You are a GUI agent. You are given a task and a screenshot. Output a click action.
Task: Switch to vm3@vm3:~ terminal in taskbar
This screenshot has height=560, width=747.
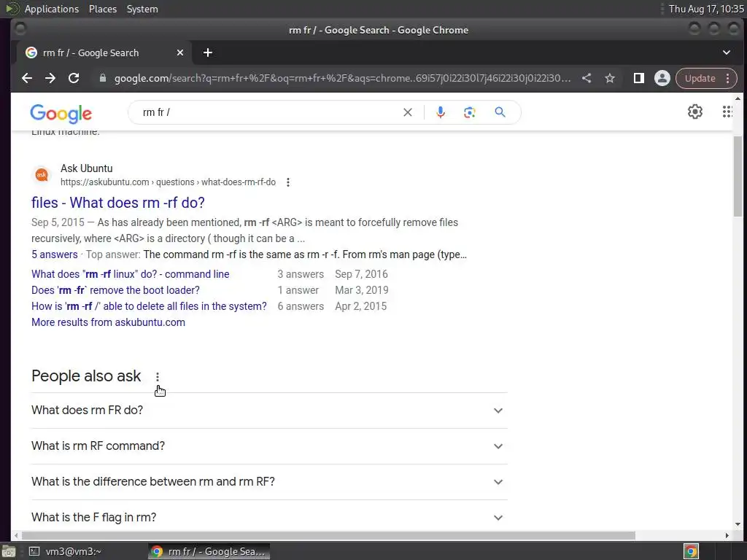tap(66, 551)
